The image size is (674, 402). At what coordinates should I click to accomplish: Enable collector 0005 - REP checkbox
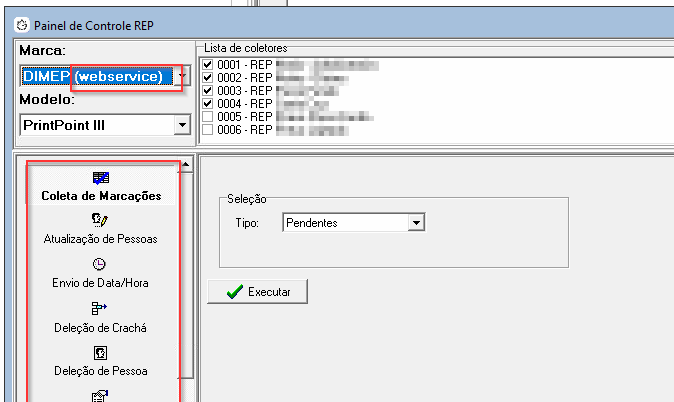pos(208,116)
